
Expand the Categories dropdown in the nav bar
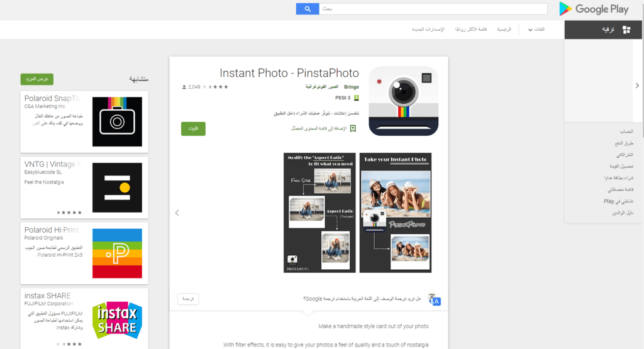(536, 30)
